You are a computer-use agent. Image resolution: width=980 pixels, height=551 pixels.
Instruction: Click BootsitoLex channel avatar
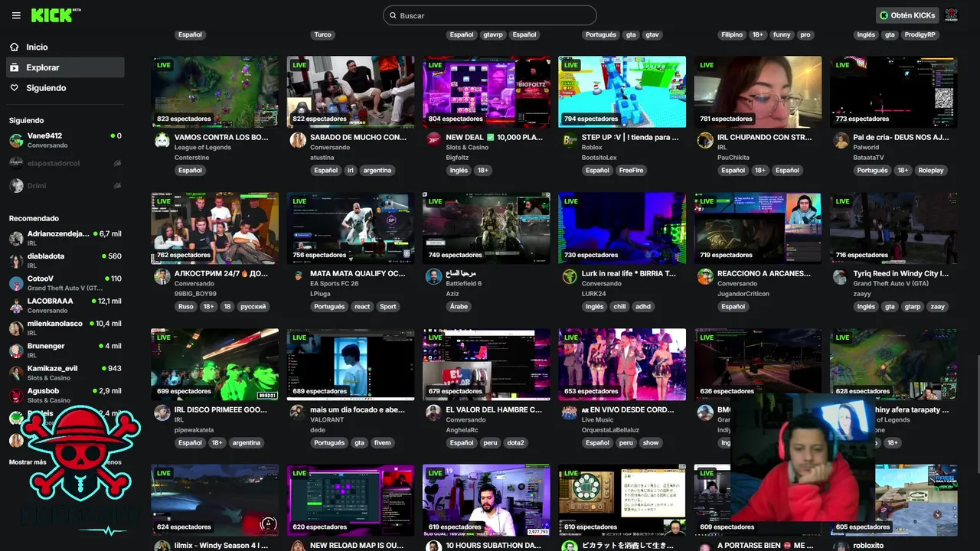click(x=570, y=140)
